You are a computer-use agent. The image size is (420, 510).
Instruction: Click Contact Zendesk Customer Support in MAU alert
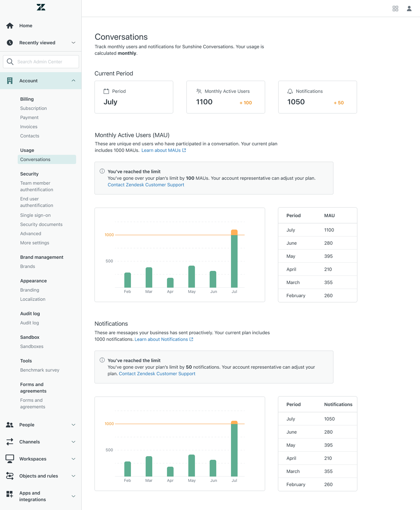tap(146, 185)
